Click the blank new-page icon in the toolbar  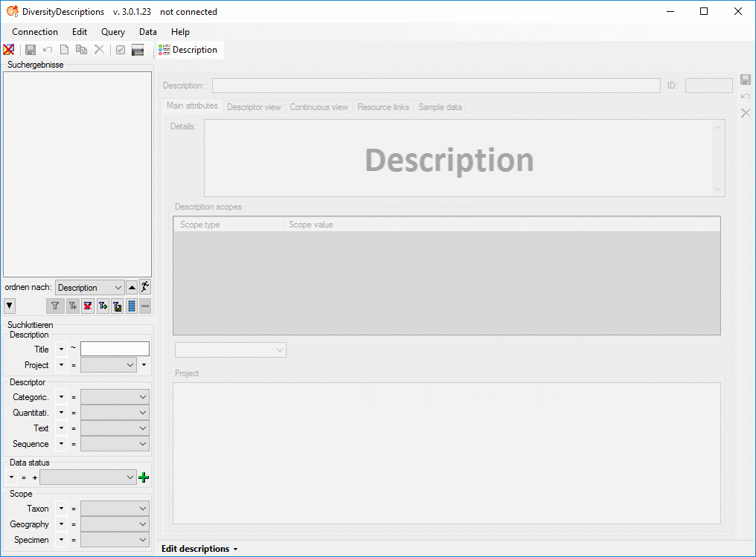(x=64, y=50)
